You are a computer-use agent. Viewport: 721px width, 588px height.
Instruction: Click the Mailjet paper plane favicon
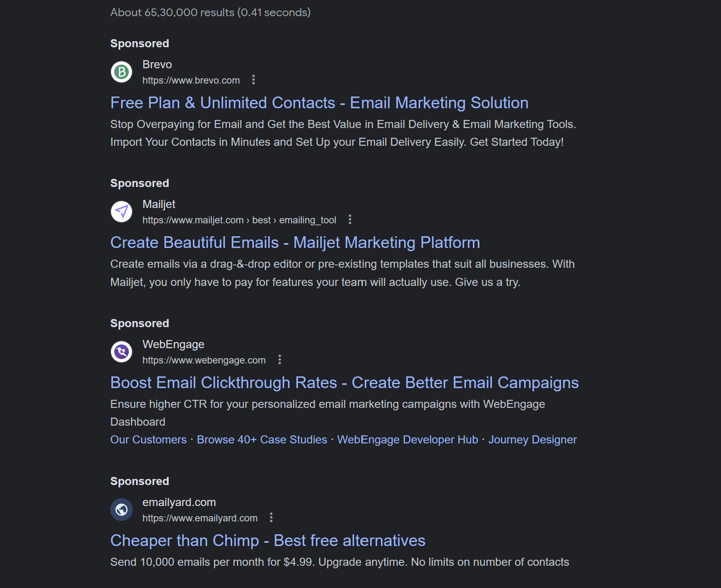tap(122, 212)
